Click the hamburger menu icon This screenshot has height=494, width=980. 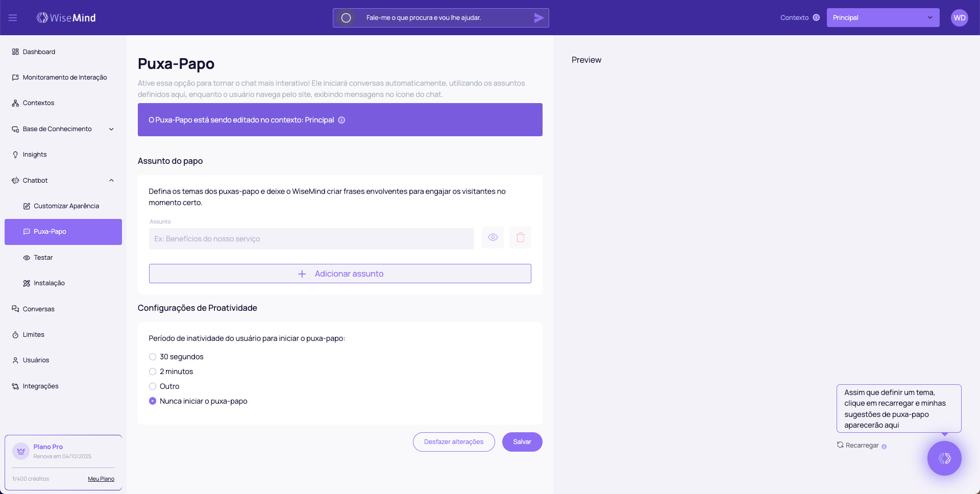[x=13, y=18]
